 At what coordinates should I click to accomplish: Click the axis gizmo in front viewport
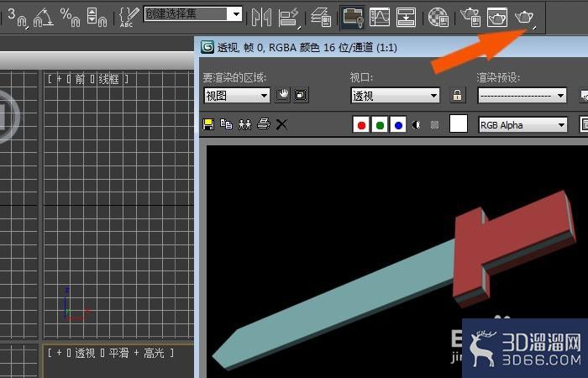[76, 305]
